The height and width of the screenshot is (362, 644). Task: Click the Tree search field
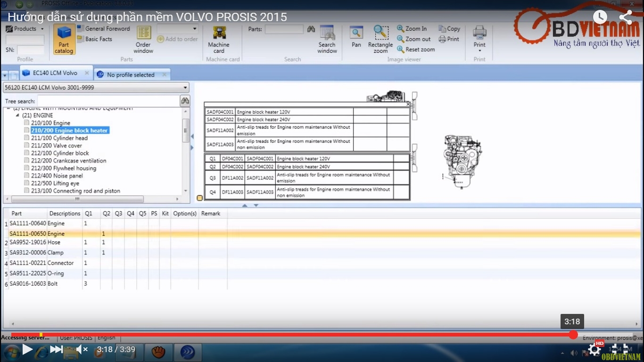[108, 101]
